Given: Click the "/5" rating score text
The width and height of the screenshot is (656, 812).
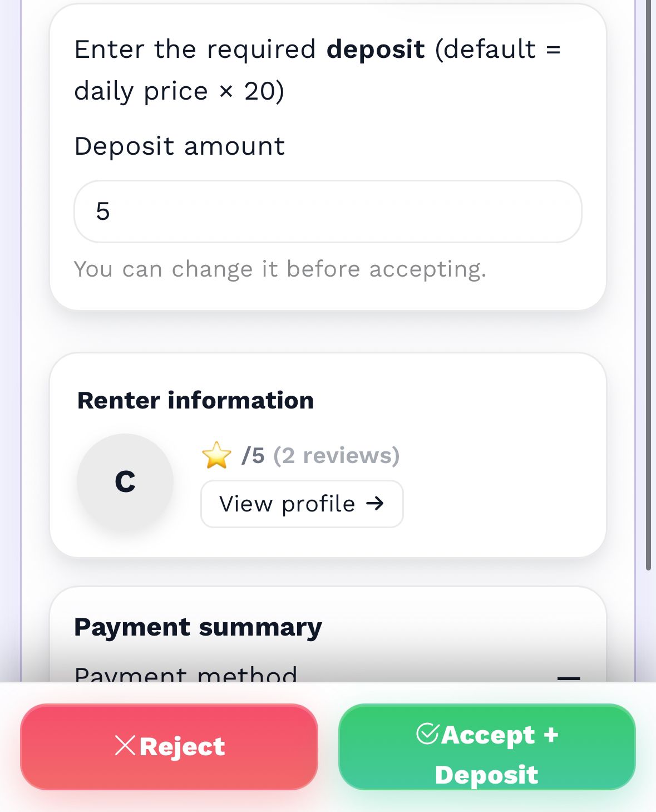Looking at the screenshot, I should tap(253, 455).
